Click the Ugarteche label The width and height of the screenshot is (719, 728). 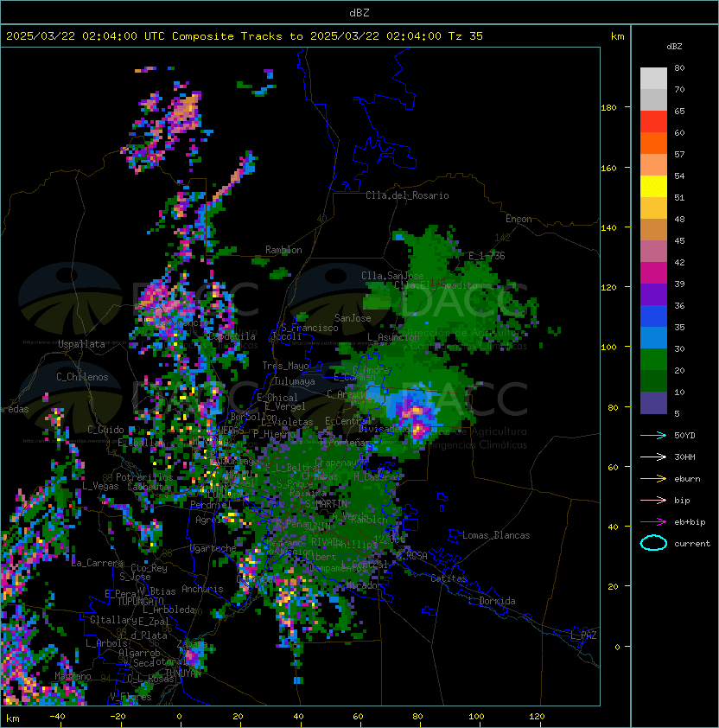point(213,548)
